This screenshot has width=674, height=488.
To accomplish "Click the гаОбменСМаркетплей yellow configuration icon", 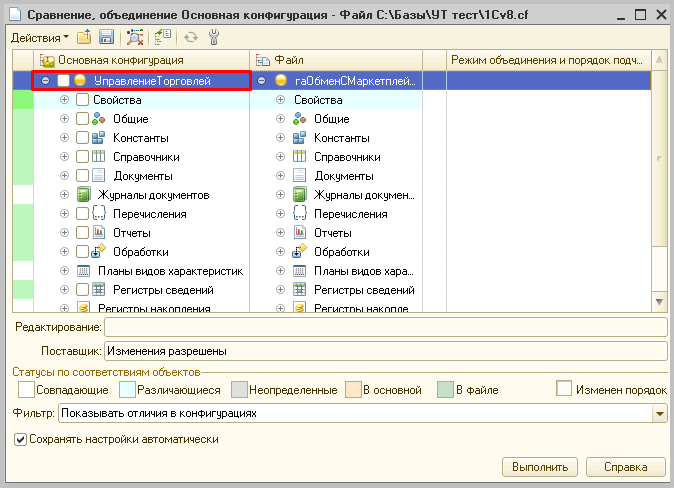I will pos(281,80).
